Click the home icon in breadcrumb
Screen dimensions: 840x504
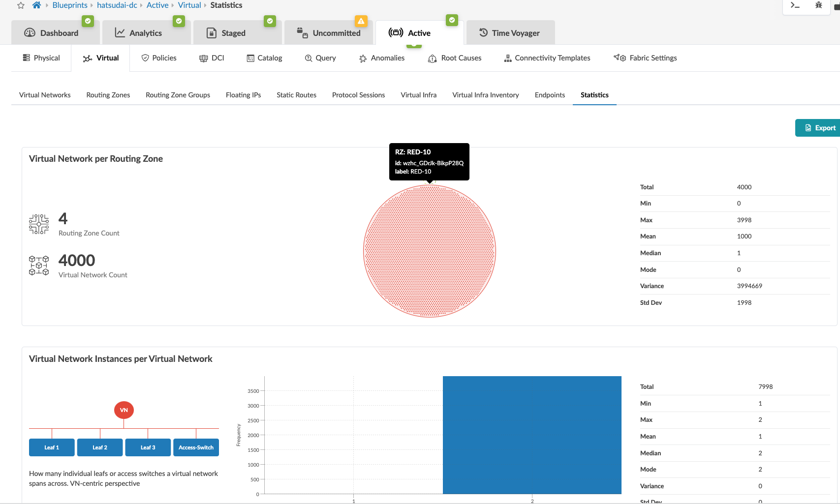click(x=36, y=5)
